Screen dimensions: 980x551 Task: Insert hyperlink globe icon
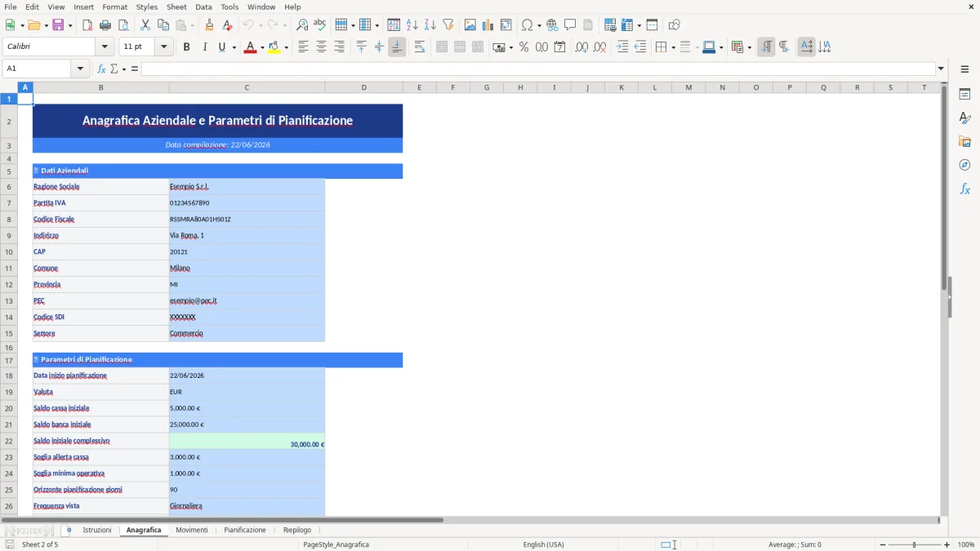[552, 25]
